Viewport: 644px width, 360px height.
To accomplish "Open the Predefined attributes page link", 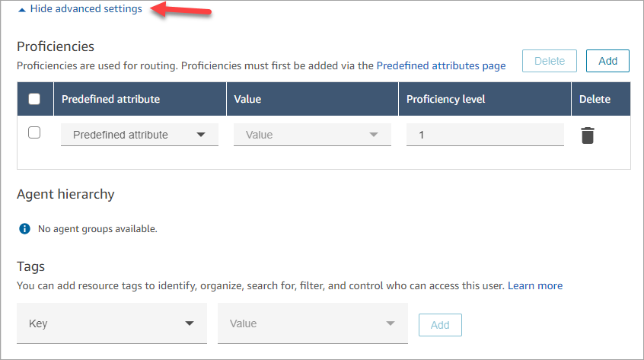I will (441, 65).
